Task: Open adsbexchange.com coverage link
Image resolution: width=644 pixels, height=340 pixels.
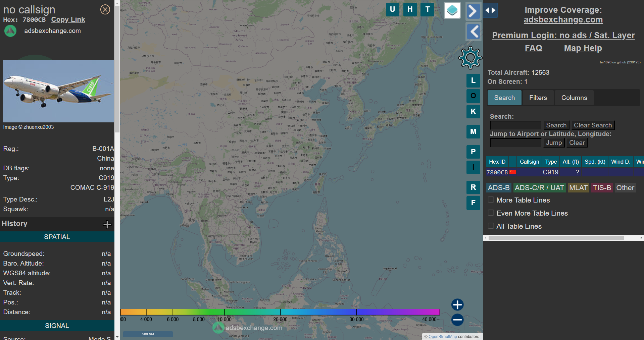Action: tap(563, 20)
